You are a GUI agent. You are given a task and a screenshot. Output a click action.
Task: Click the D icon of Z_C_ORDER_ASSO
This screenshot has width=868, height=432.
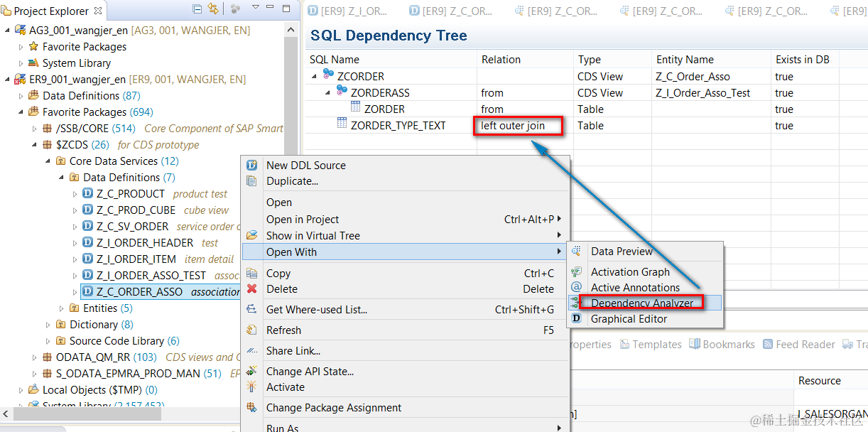[88, 291]
